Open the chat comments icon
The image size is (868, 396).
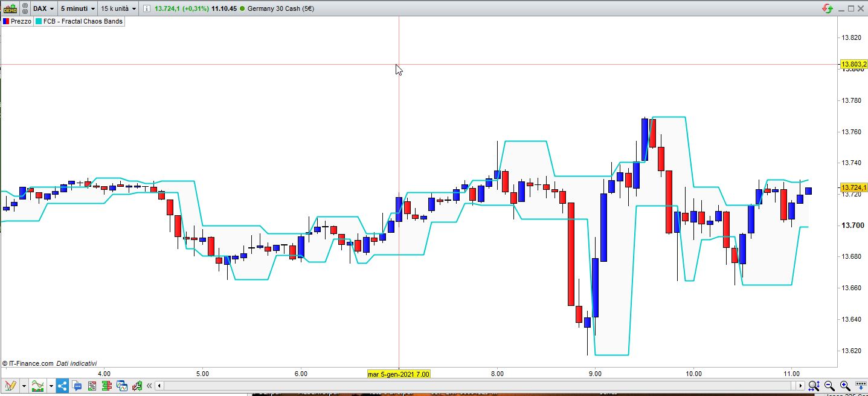coord(77,386)
